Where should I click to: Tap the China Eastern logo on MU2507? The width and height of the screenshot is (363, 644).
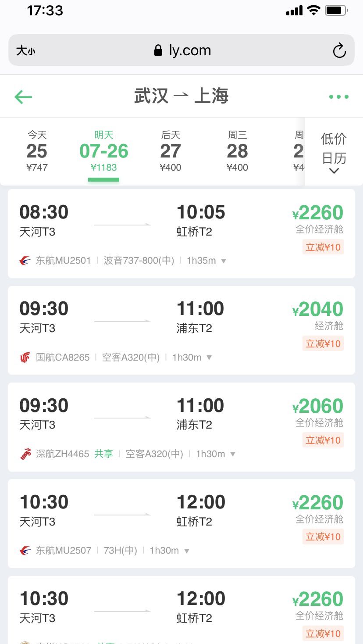point(25,551)
